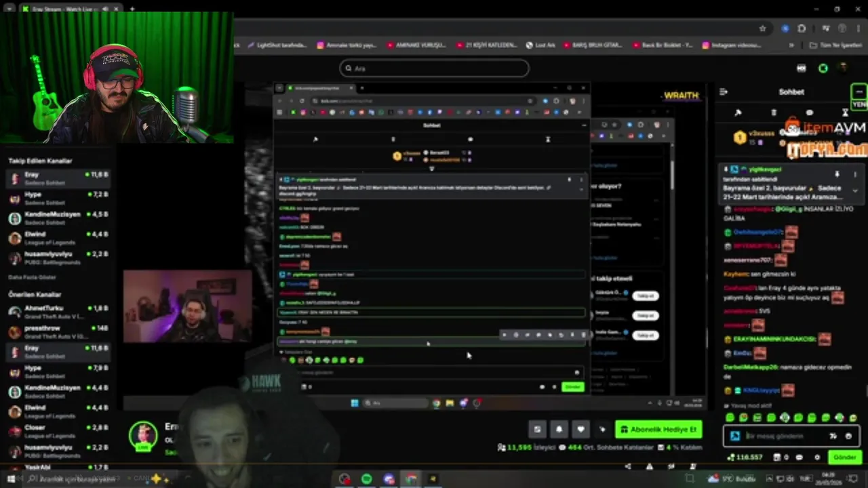The height and width of the screenshot is (488, 868).
Task: Click the Ara search field
Action: click(434, 68)
